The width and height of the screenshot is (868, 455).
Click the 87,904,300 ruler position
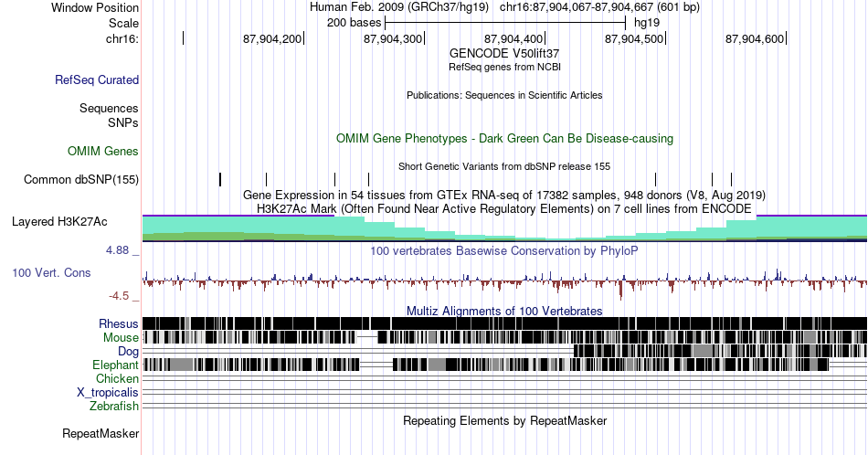point(393,38)
